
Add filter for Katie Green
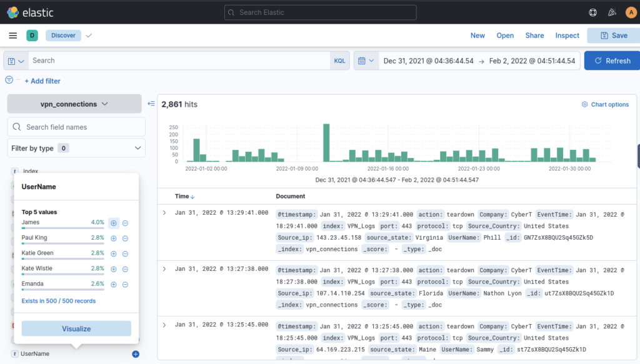pyautogui.click(x=114, y=253)
